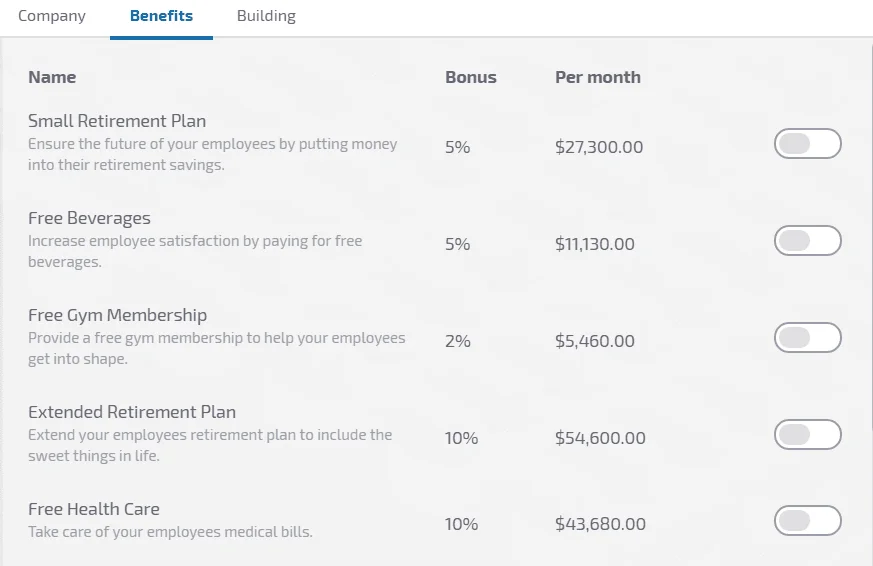Click the Bonus column header
The height and width of the screenshot is (566, 873).
pos(471,77)
